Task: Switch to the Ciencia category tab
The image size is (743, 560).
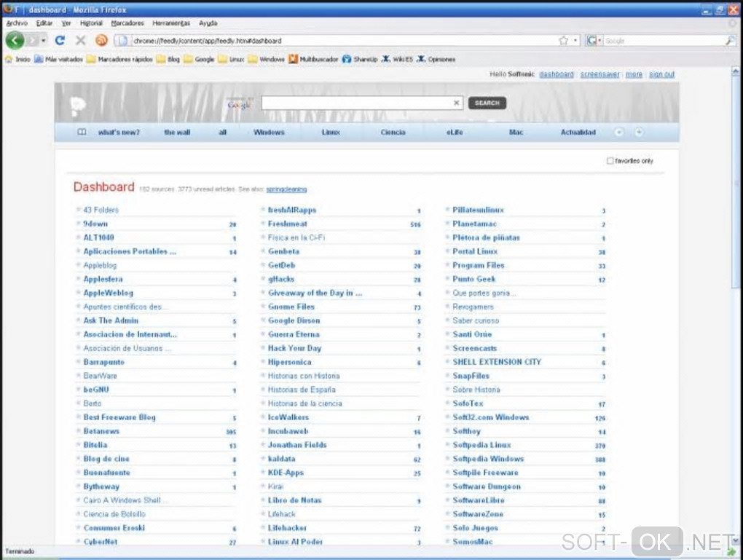Action: [x=393, y=133]
